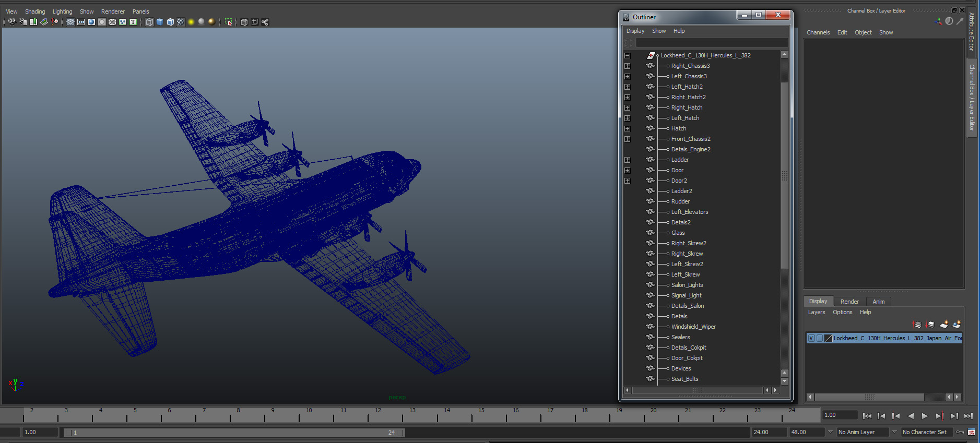This screenshot has width=980, height=443.
Task: Expand the Right_Chassis3 node
Action: pos(627,66)
